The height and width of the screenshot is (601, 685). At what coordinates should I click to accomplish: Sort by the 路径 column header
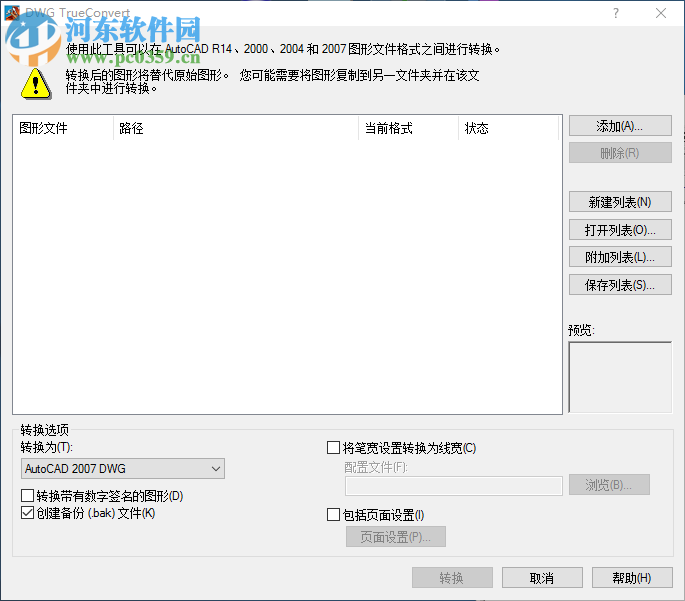(x=236, y=128)
